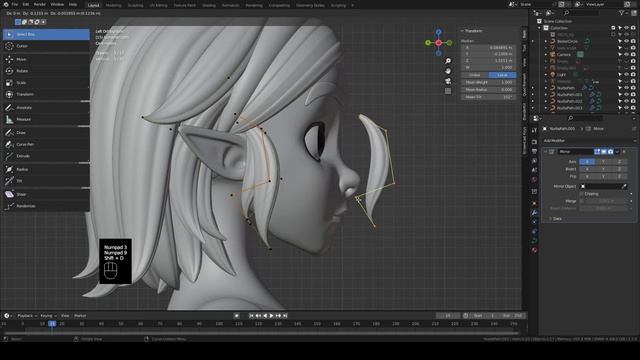Open the outliner filter dropdown
640x360 pixels.
tap(623, 13)
